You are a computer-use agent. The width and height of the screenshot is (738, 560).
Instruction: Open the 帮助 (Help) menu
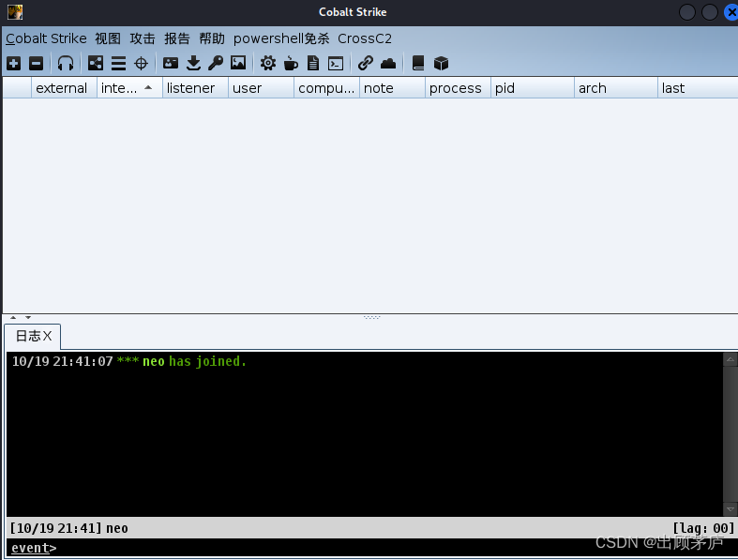(x=212, y=38)
